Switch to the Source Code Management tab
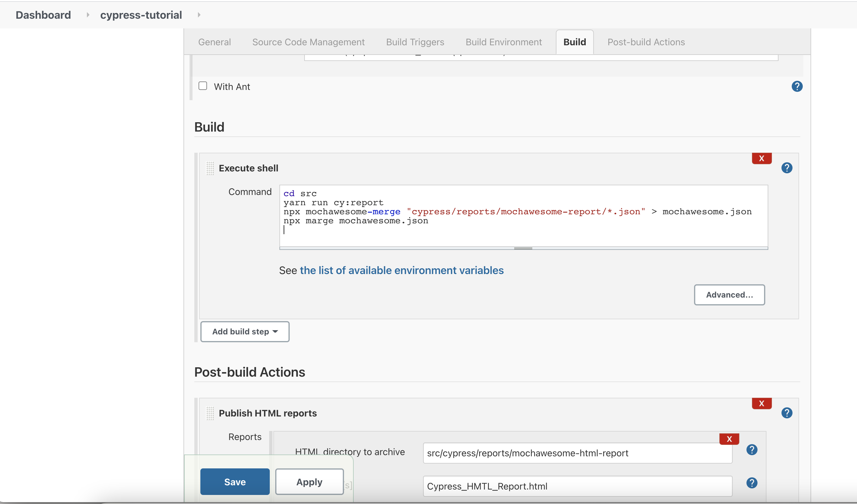Screen dimensions: 857x504 pyautogui.click(x=308, y=42)
